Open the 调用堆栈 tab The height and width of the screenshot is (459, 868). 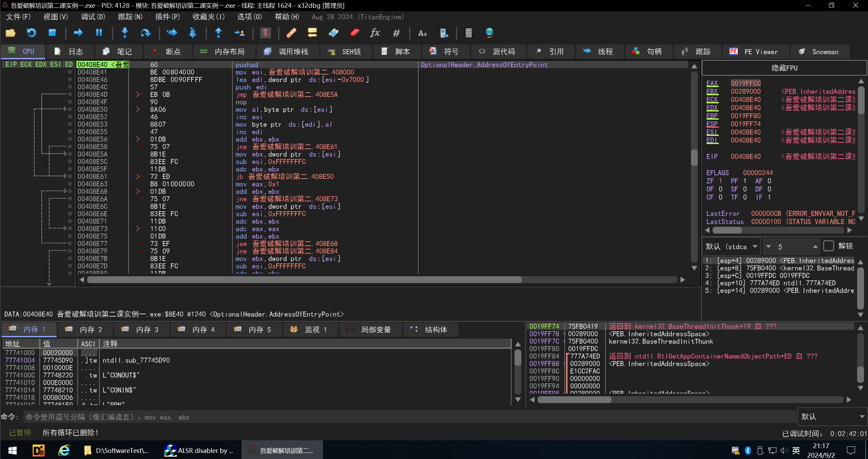tap(288, 52)
